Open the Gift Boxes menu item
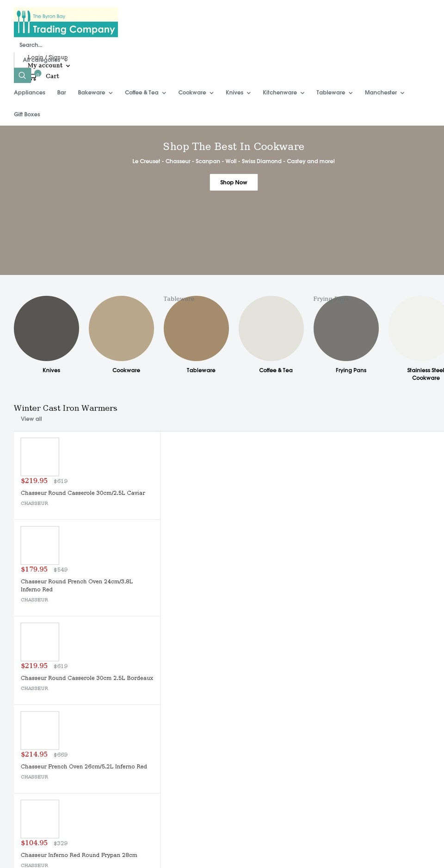This screenshot has height=868, width=444. click(27, 114)
